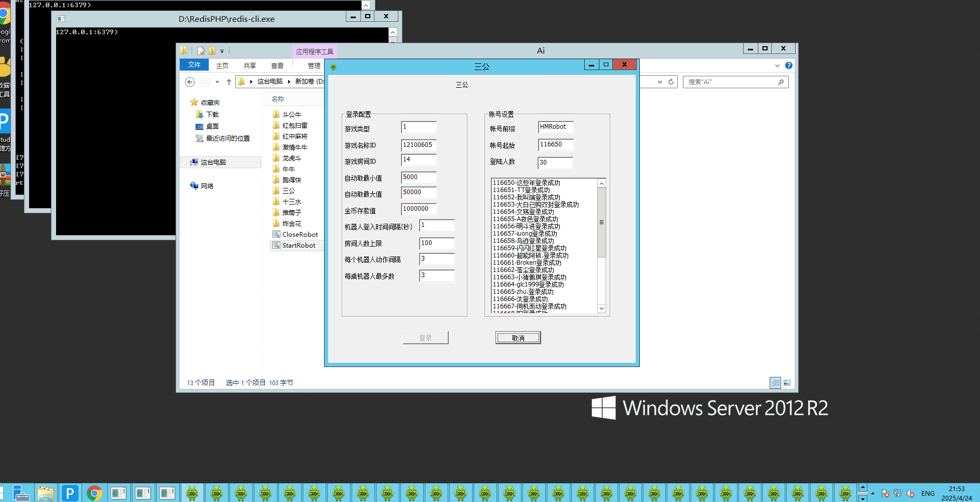980x502 pixels.
Task: Select the StartRobot file
Action: tap(299, 246)
